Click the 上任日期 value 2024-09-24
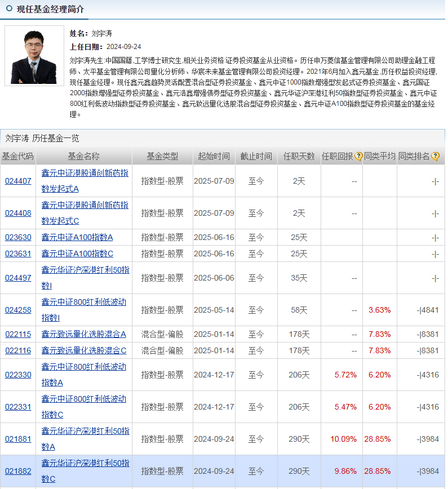 (123, 47)
